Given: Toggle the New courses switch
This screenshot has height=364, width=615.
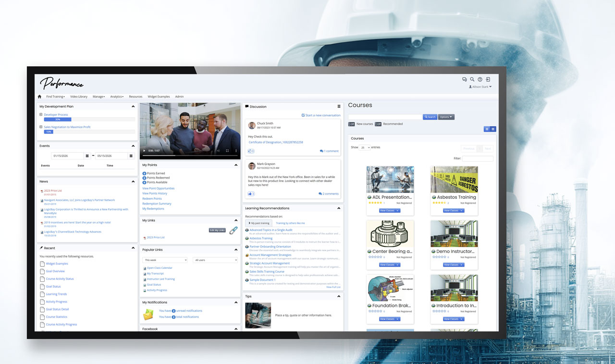Looking at the screenshot, I should [x=352, y=124].
